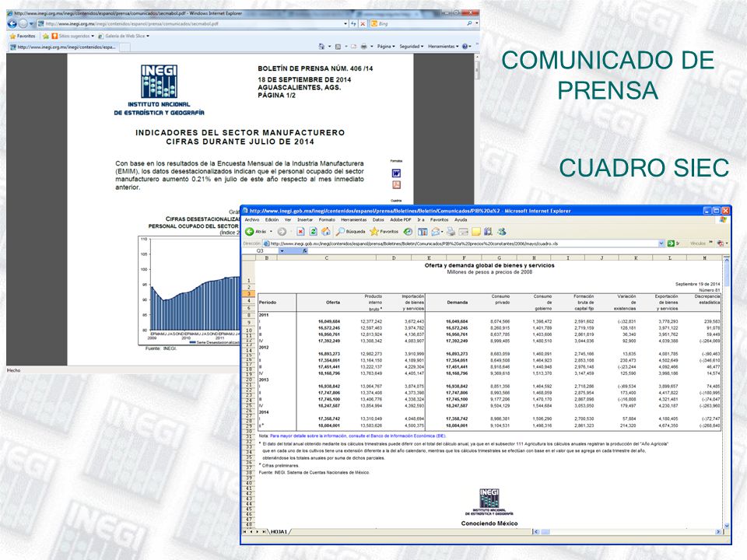Click the home house icon in the spreadsheet window
The image size is (747, 560).
pyautogui.click(x=326, y=232)
